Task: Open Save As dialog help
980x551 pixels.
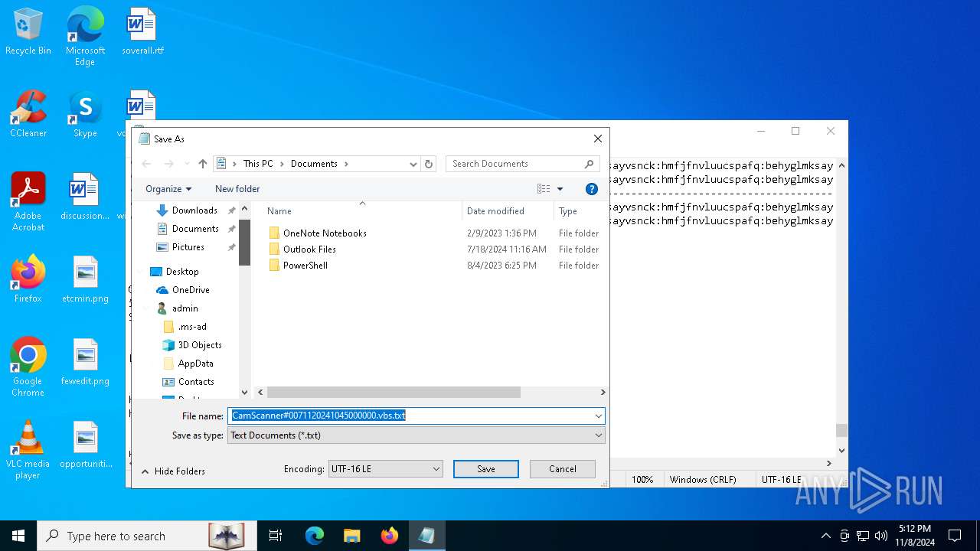Action: click(x=591, y=189)
